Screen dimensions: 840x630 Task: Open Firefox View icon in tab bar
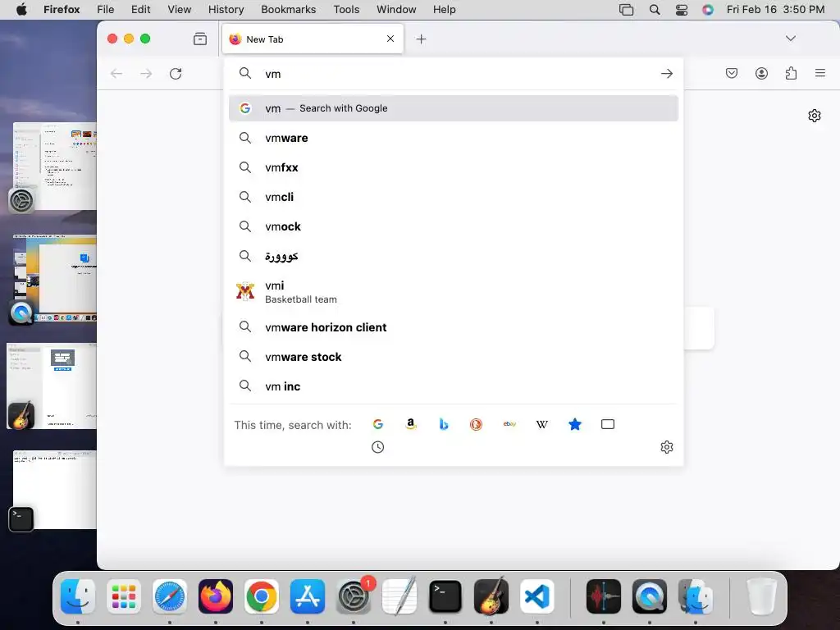200,39
